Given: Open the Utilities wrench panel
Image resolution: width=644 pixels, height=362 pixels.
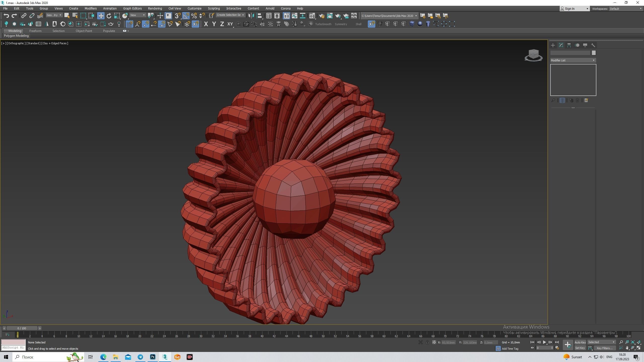Looking at the screenshot, I should [593, 45].
